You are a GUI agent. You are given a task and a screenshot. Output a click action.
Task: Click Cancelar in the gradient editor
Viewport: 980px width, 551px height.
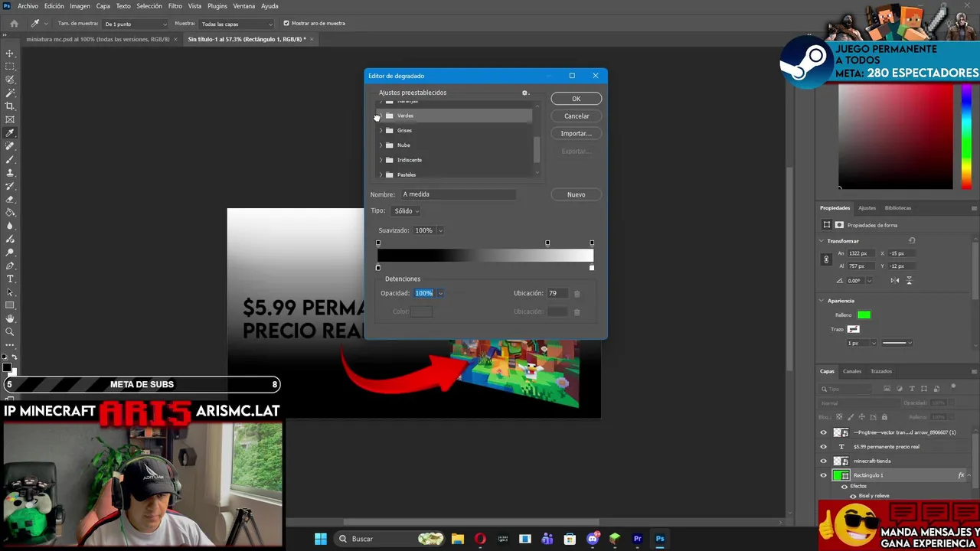tap(576, 116)
